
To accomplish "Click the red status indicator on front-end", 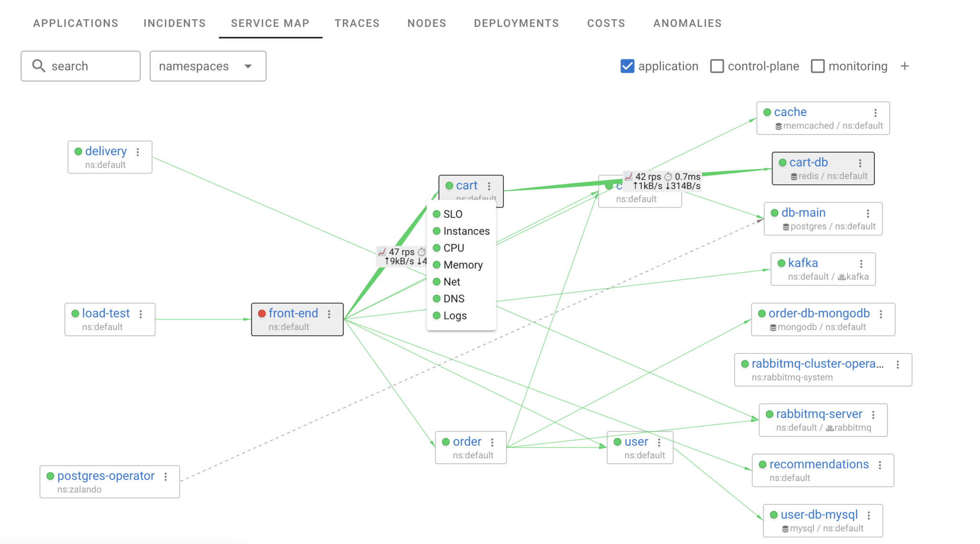I will click(x=262, y=314).
